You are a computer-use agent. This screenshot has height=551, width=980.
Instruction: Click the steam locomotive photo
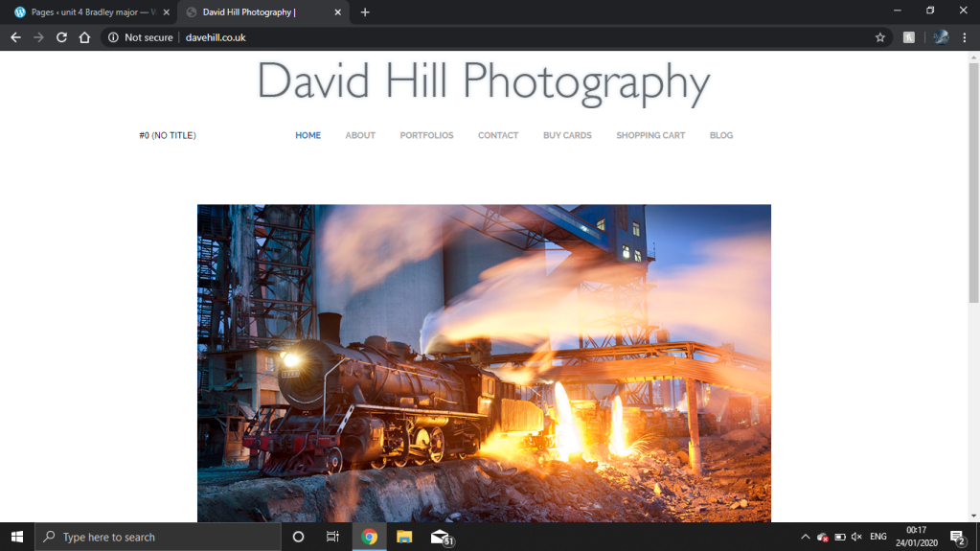tap(484, 362)
